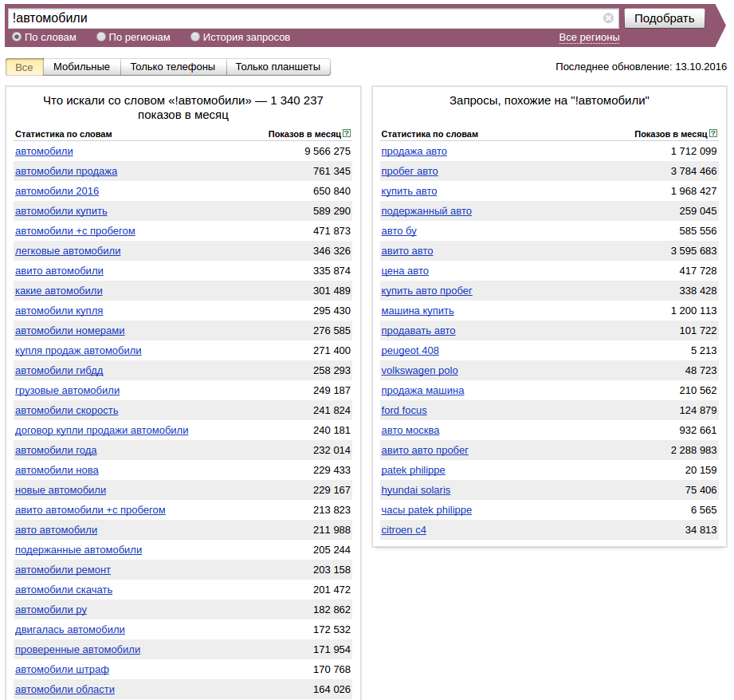Open the новые автомобили link
The height and width of the screenshot is (700, 734).
click(61, 490)
